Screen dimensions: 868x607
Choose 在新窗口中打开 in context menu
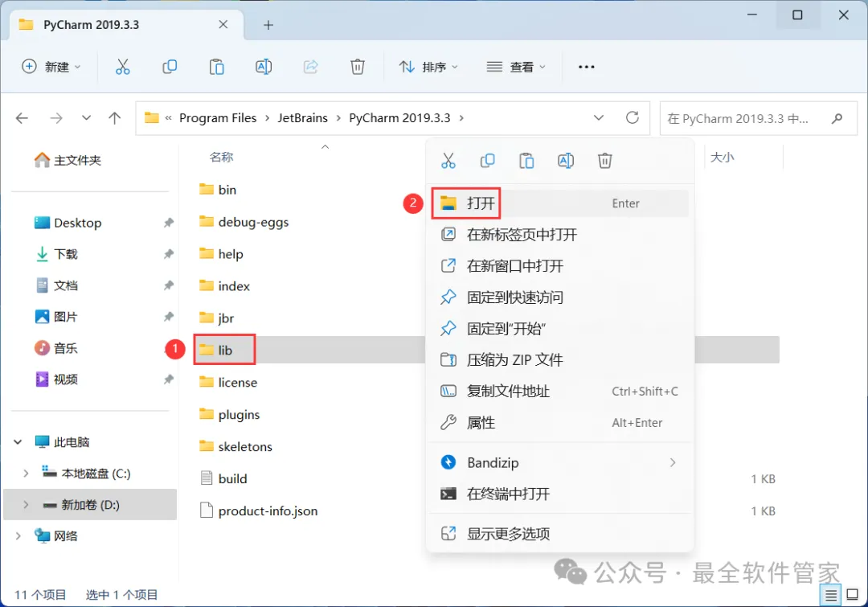(x=560, y=266)
